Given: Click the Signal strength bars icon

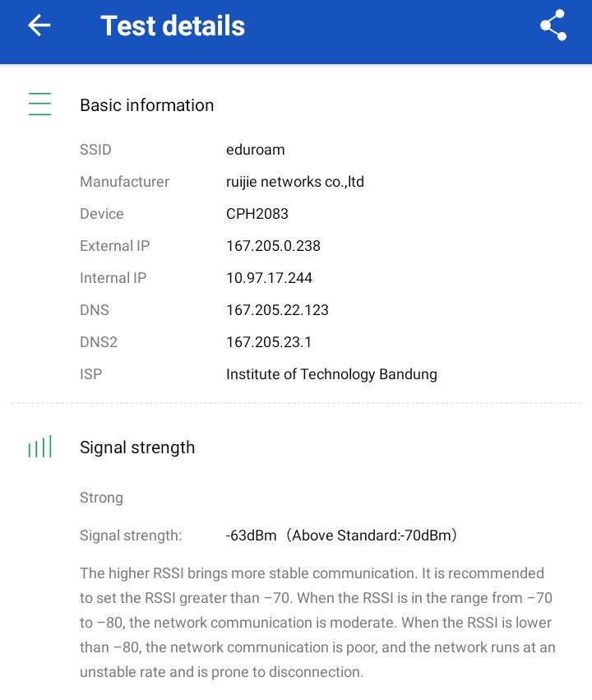Looking at the screenshot, I should click(x=39, y=447).
